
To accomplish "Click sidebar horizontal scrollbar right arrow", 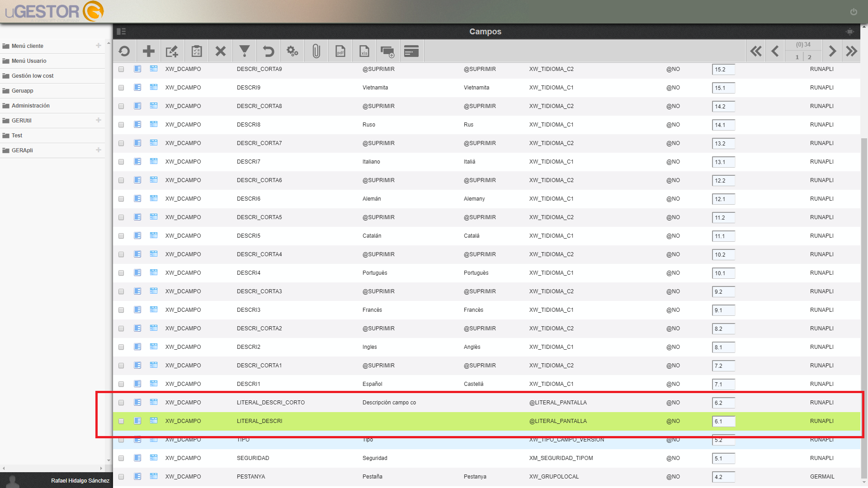I will coord(101,469).
